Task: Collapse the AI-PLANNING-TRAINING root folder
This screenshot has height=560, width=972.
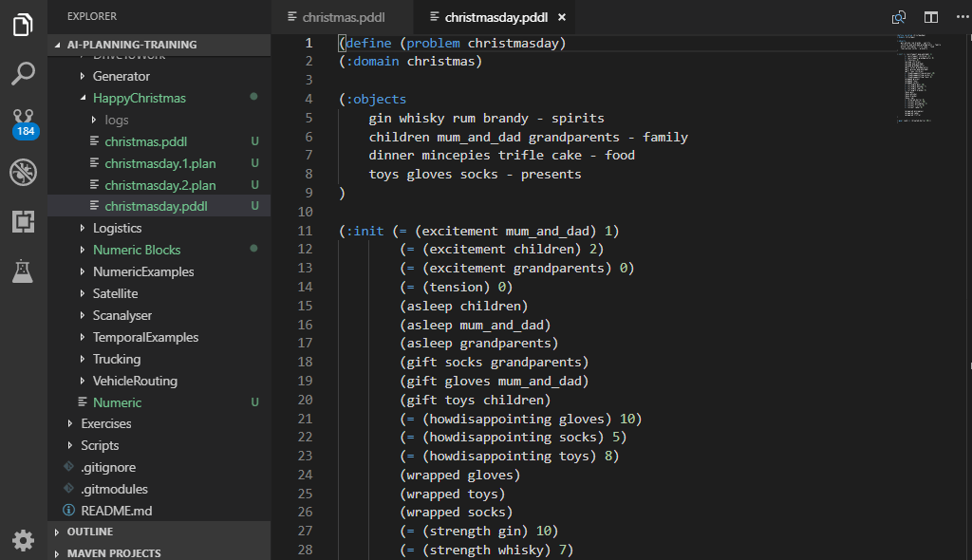Action: 159,45
